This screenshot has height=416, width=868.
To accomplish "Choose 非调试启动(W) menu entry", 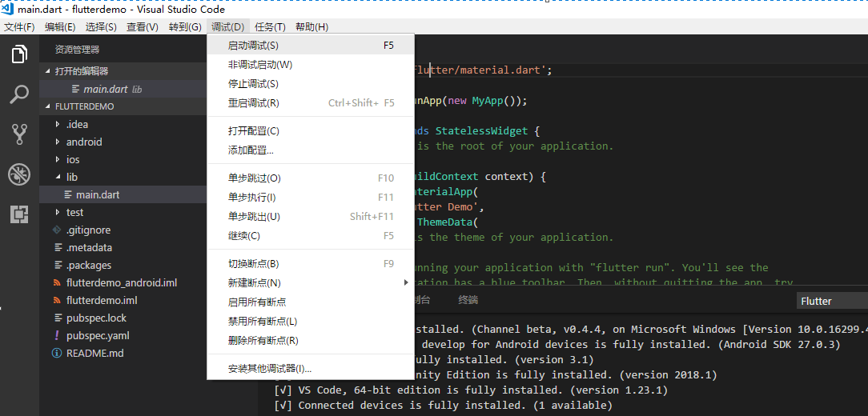I will 311,65.
